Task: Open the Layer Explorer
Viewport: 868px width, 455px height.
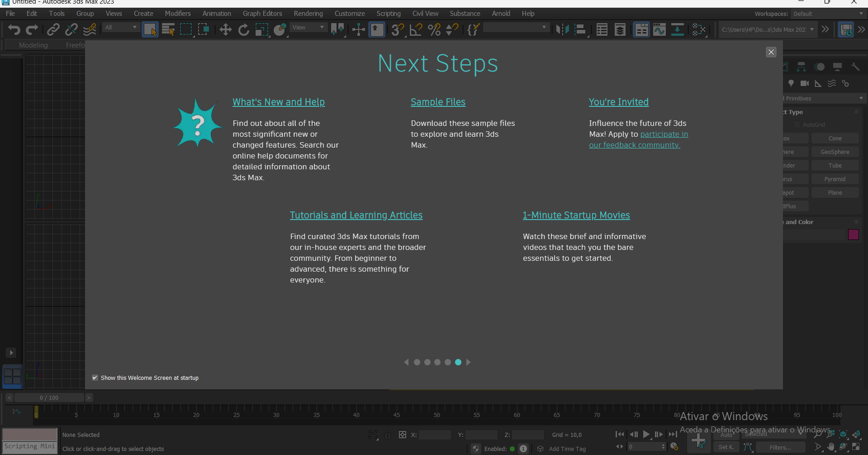Action: click(x=620, y=30)
